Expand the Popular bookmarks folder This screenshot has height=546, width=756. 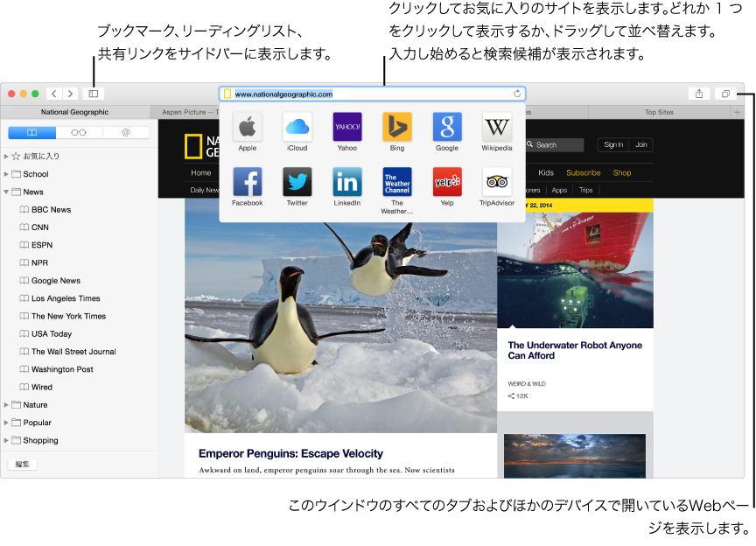click(6, 423)
